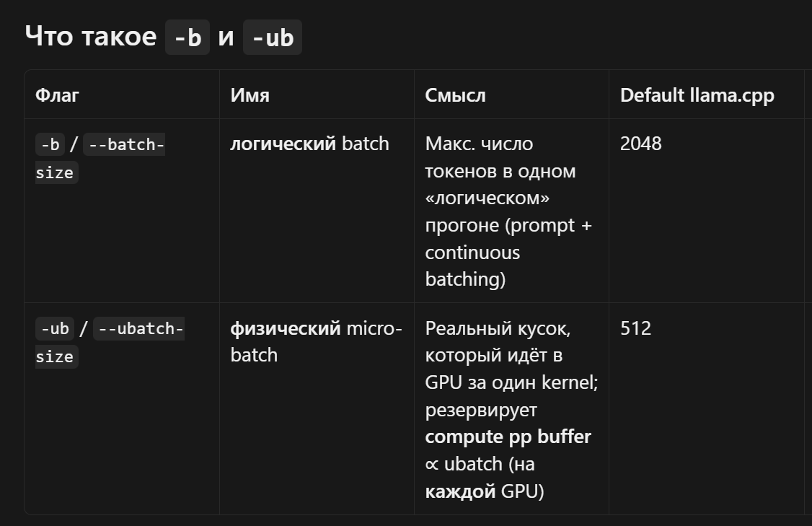Viewport: 812px width, 526px height.
Task: Click the bold compute pp buffer text
Action: (508, 437)
